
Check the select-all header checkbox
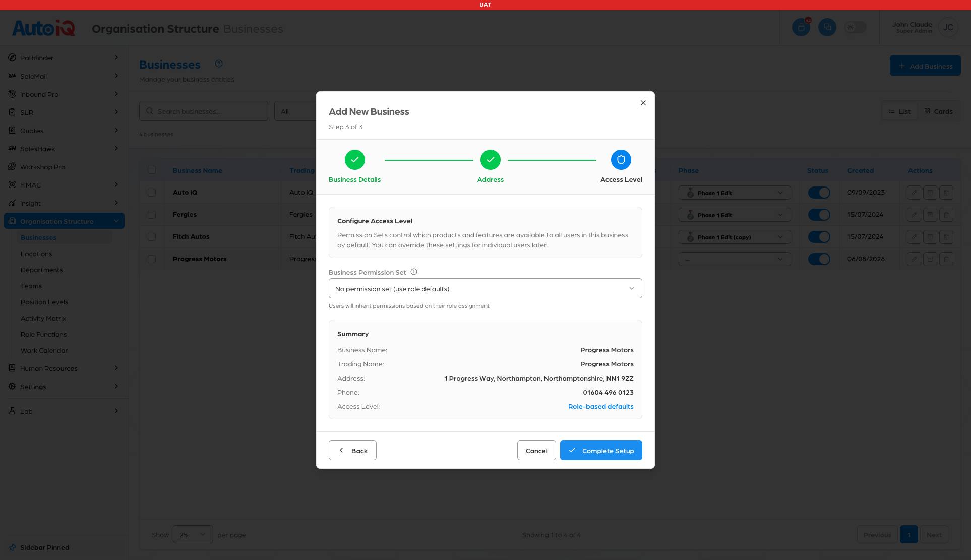[152, 170]
